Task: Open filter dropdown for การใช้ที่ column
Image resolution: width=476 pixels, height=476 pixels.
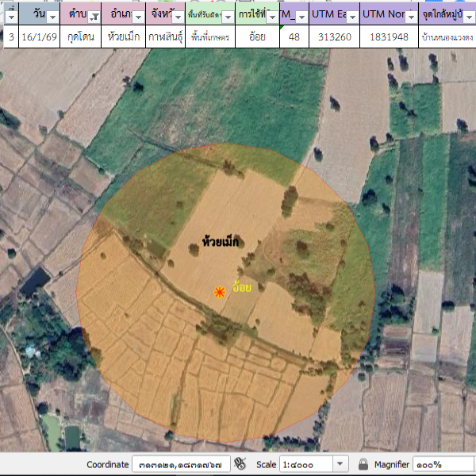Action: click(x=271, y=17)
